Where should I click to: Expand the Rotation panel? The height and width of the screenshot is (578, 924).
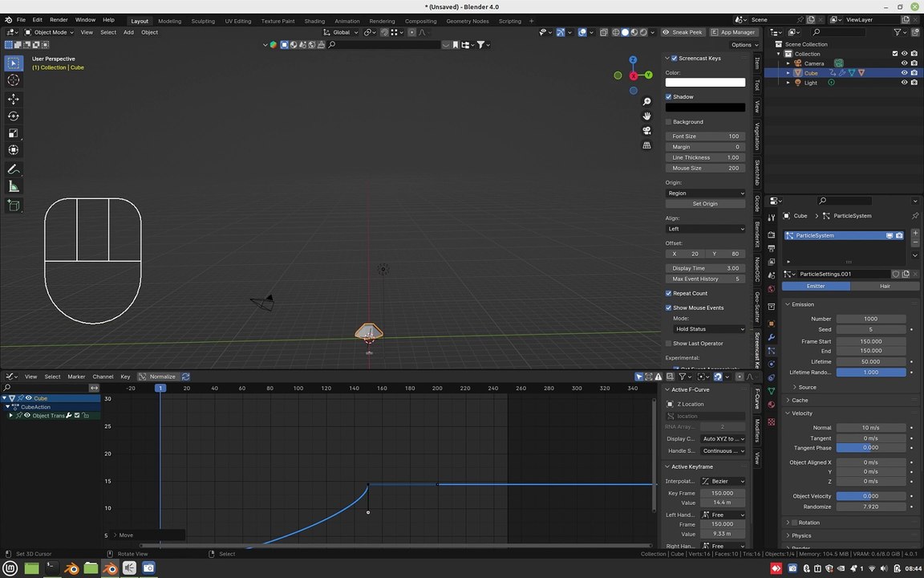pyautogui.click(x=788, y=523)
